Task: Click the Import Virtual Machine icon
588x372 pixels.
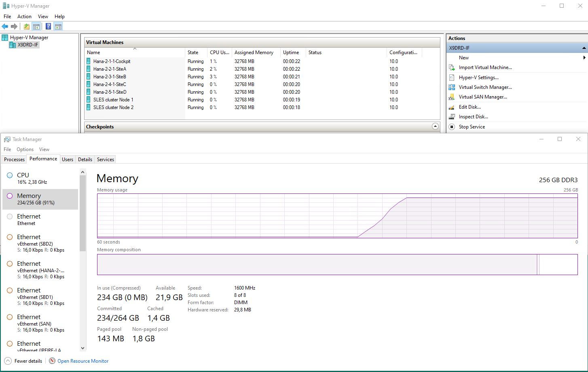Action: pos(452,67)
